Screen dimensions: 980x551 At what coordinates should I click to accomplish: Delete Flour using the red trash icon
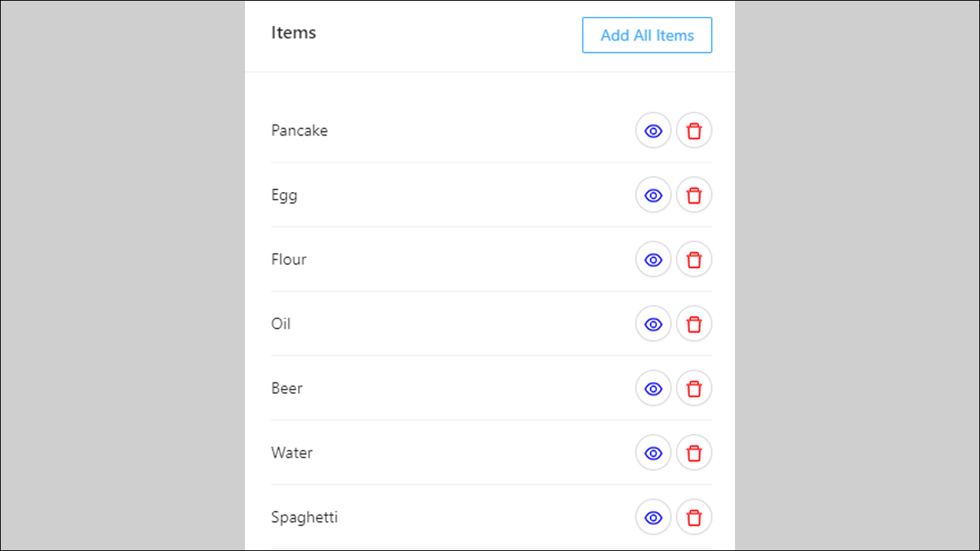[694, 259]
